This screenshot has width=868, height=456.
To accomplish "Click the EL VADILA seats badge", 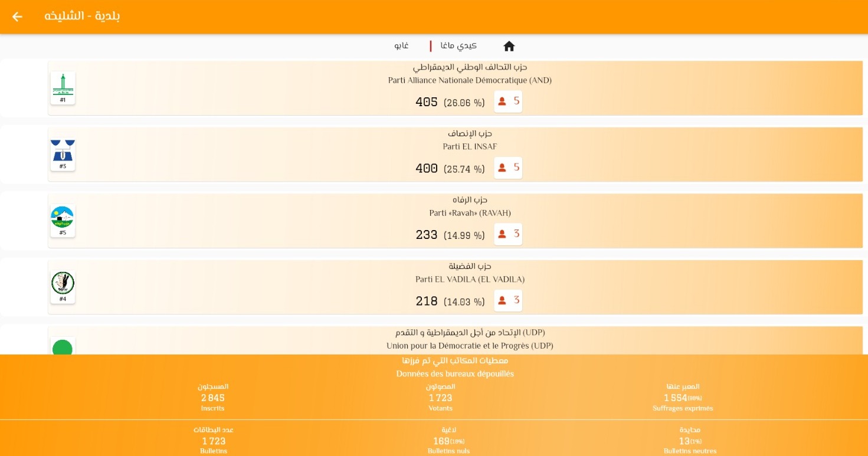I will click(508, 301).
